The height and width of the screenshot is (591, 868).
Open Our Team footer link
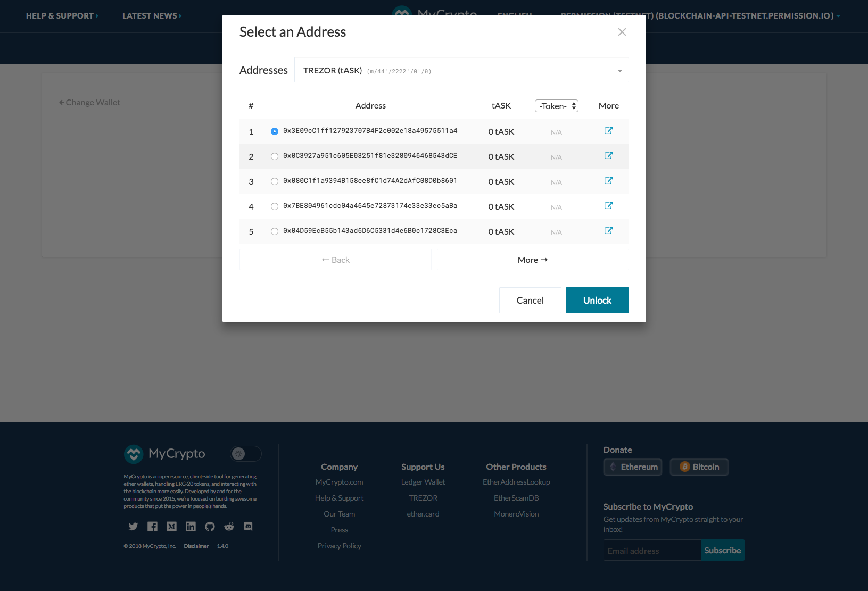tap(340, 514)
